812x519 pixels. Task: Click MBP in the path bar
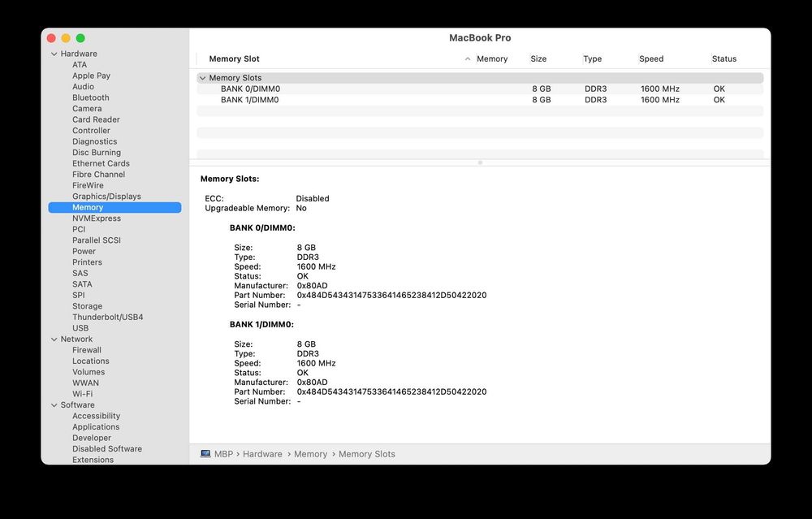[224, 454]
